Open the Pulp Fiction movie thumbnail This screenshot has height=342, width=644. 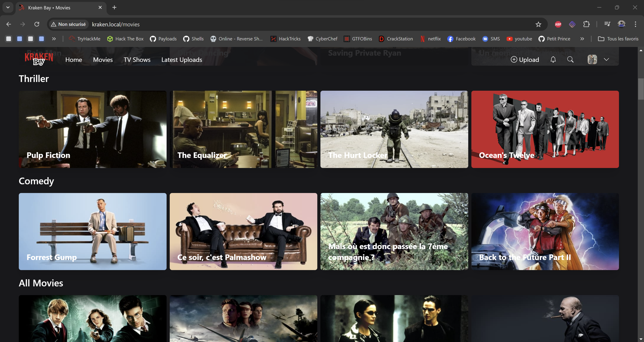tap(93, 129)
